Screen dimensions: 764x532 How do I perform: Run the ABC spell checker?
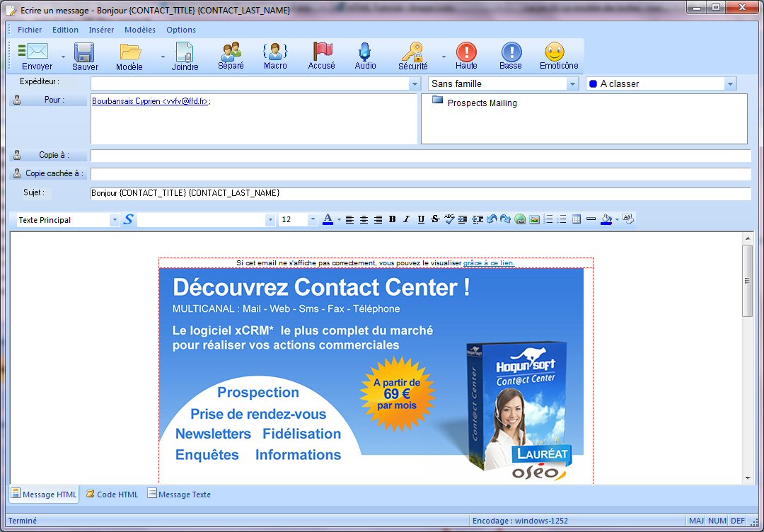pos(448,220)
